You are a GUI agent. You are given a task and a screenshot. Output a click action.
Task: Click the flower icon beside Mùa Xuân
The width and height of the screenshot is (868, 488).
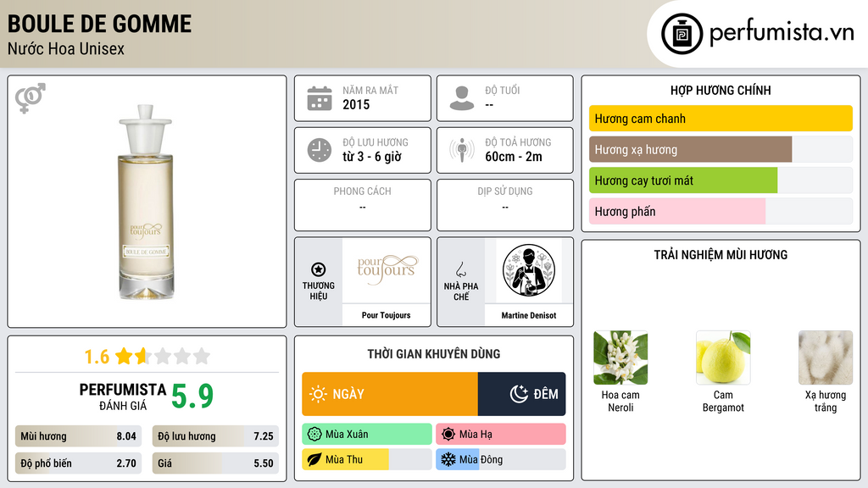[314, 435]
